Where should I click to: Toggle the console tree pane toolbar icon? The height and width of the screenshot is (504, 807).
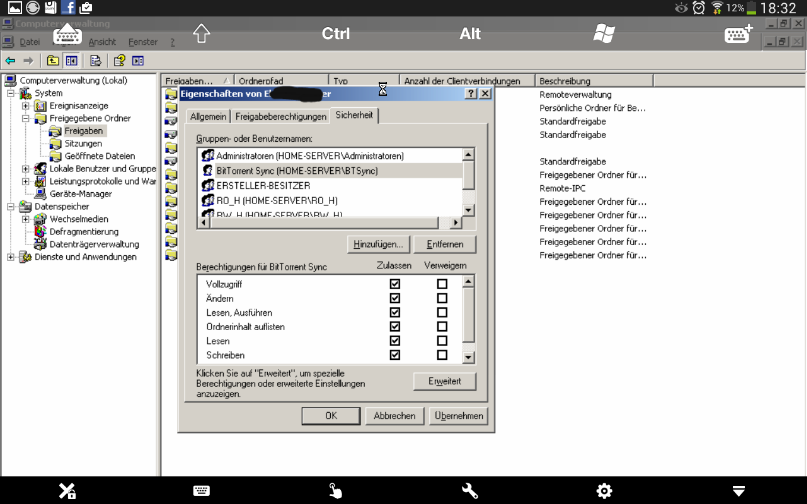[x=72, y=61]
